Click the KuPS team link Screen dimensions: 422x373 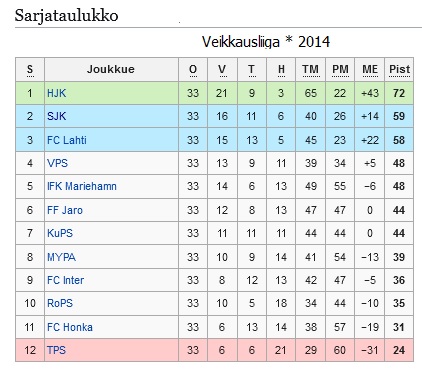coord(60,233)
